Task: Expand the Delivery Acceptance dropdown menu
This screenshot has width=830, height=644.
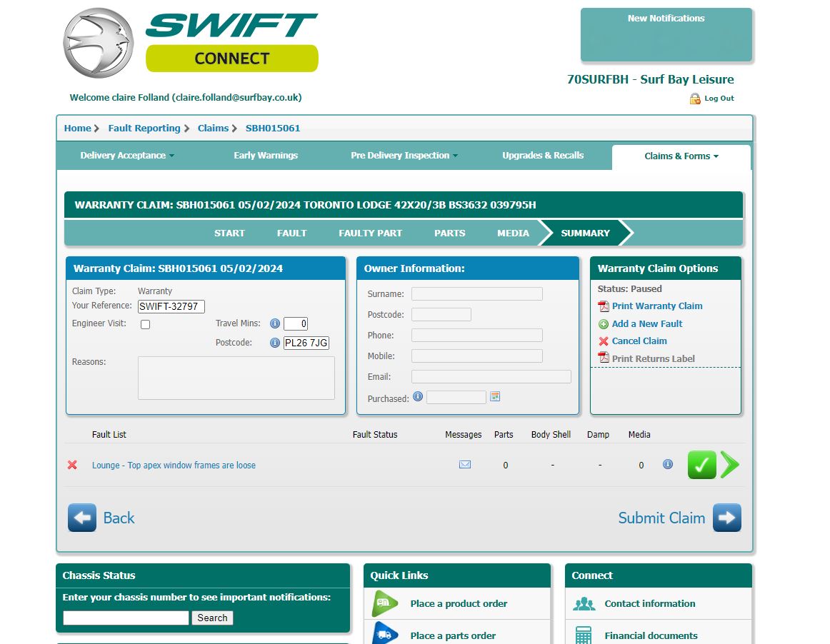Action: (127, 156)
